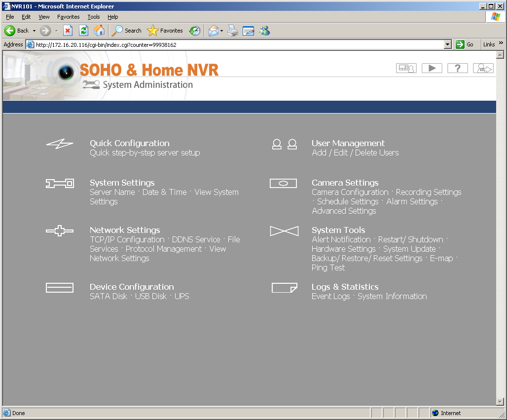The width and height of the screenshot is (507, 420).
Task: Click the scrollbar down arrow
Action: (x=500, y=402)
